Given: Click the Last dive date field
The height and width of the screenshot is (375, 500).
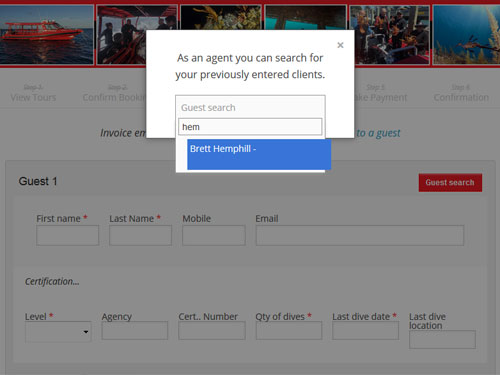Looking at the screenshot, I should 365,331.
